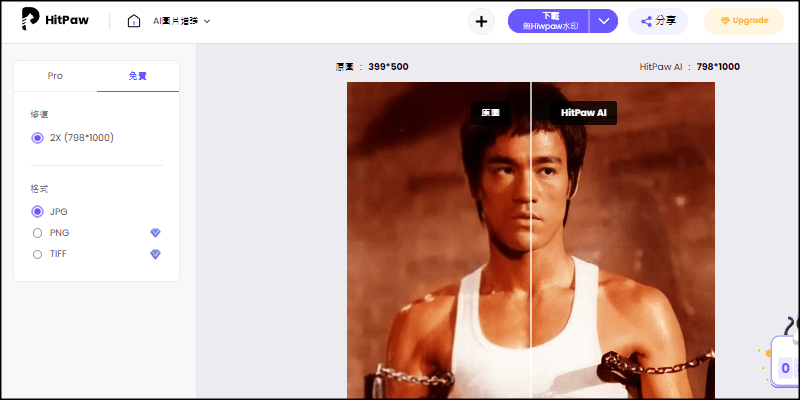Click the premium diamond icon beside PNG
The image size is (800, 400).
tap(155, 233)
